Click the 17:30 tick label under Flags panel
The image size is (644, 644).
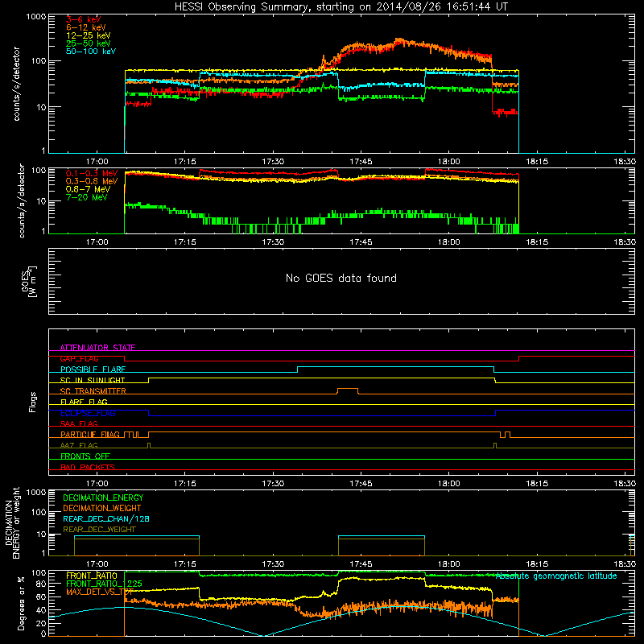pos(273,484)
